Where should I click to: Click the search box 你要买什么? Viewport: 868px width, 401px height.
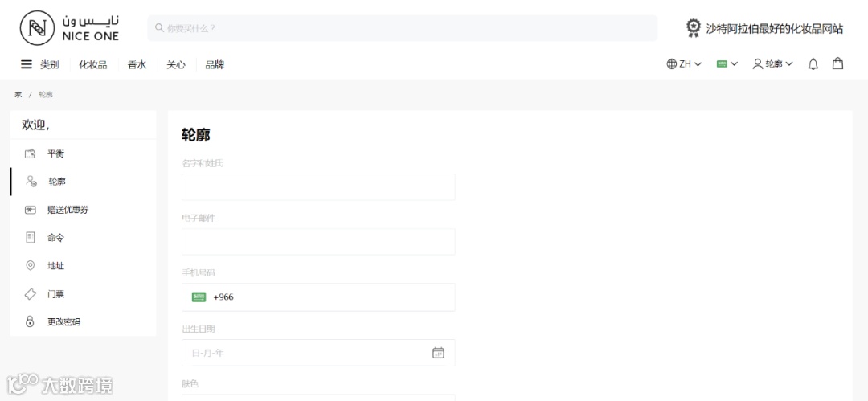tap(402, 28)
